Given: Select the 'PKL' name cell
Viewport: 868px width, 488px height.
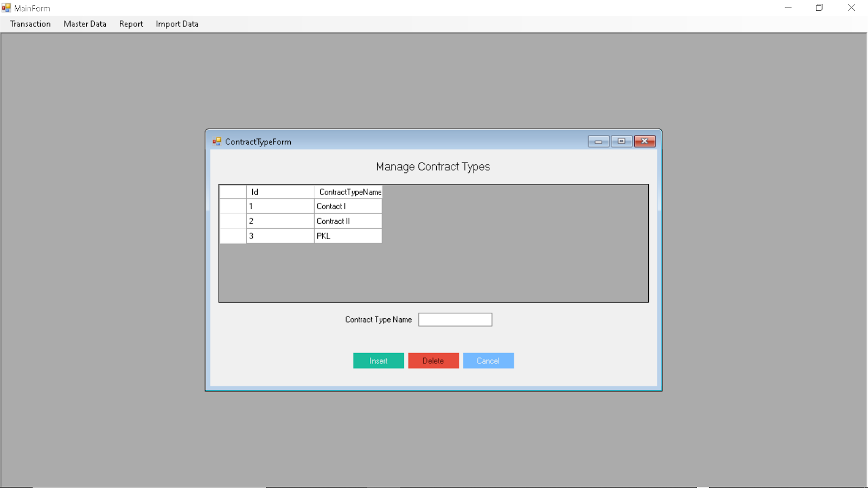Looking at the screenshot, I should [x=348, y=236].
